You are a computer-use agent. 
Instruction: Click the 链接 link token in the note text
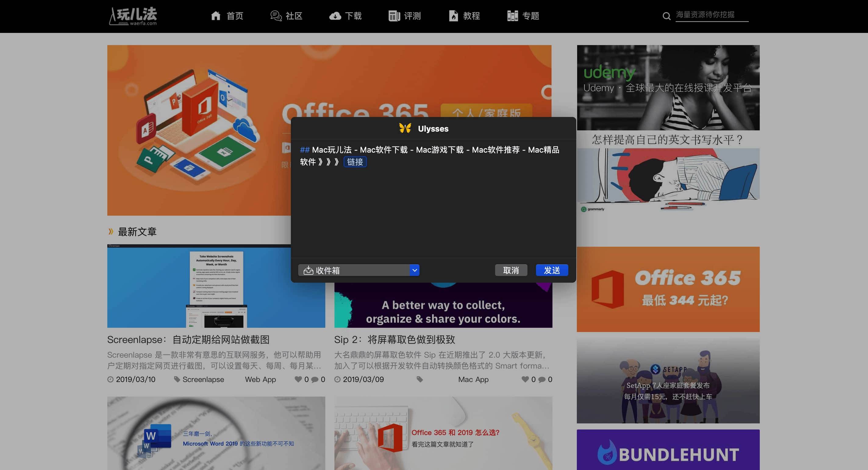[x=355, y=162]
